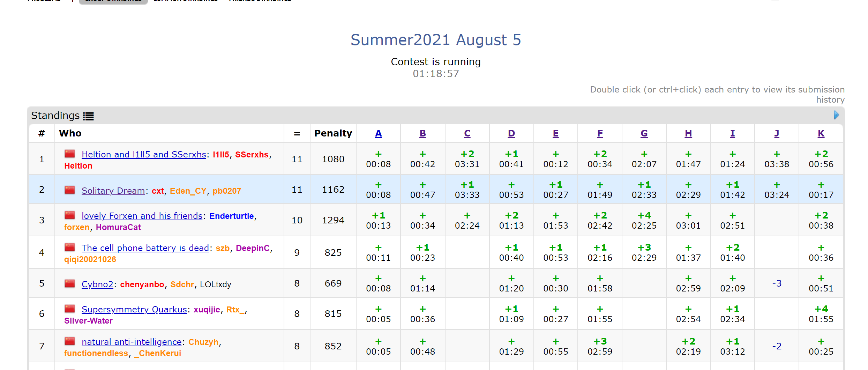Click flag beside Heltion and l1ll5 and SSerxhs
This screenshot has width=868, height=370.
point(70,154)
